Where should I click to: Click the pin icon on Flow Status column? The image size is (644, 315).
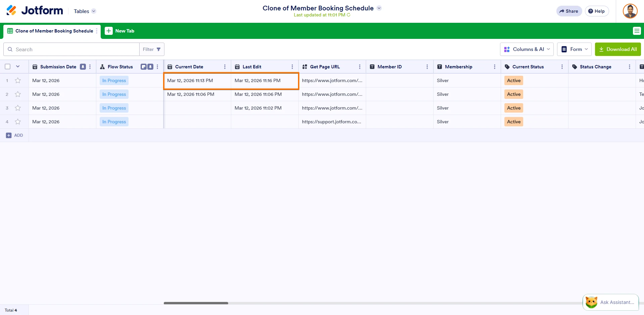[x=150, y=67]
